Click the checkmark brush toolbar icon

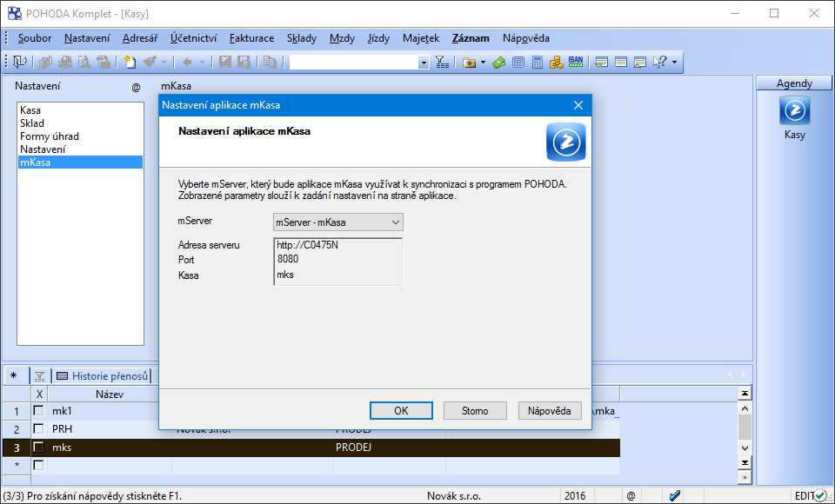pyautogui.click(x=150, y=63)
